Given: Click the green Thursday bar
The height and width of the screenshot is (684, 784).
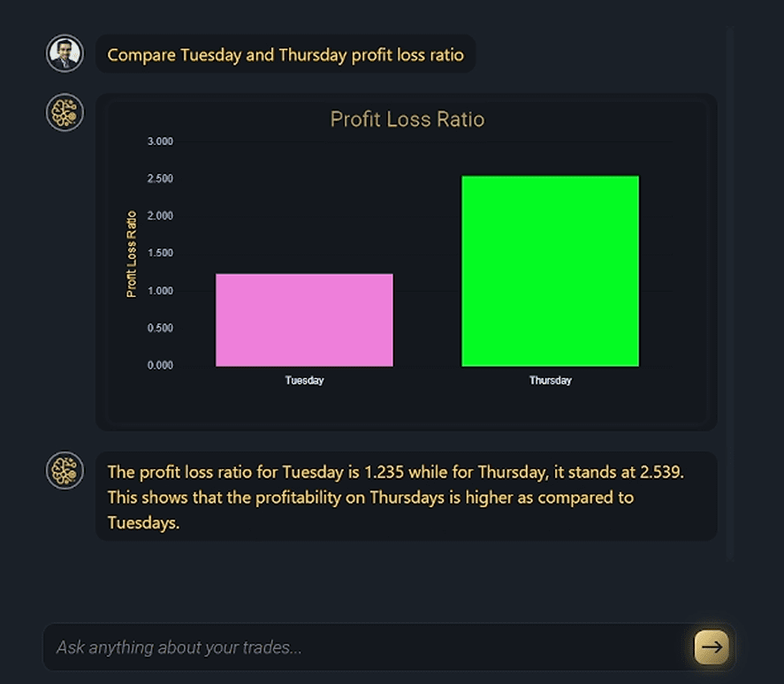Looking at the screenshot, I should [x=550, y=271].
